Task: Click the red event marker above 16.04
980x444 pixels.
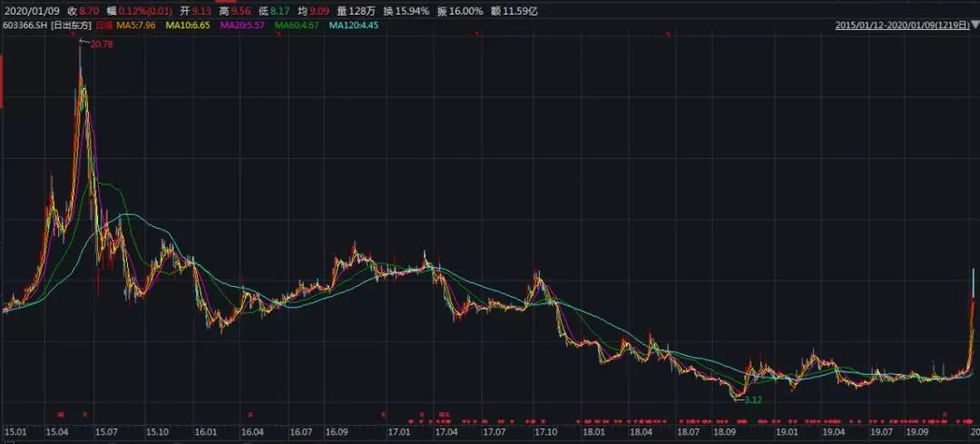Action: pyautogui.click(x=250, y=414)
